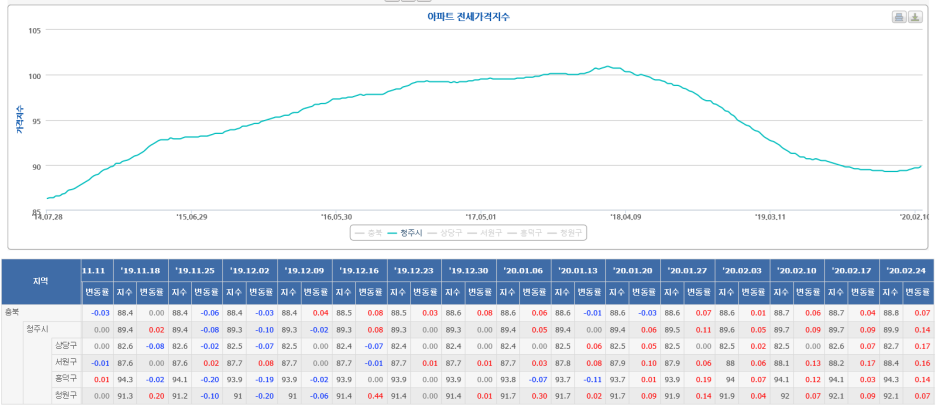Click the 서원구 region row label
936x405 pixels.
coord(66,362)
